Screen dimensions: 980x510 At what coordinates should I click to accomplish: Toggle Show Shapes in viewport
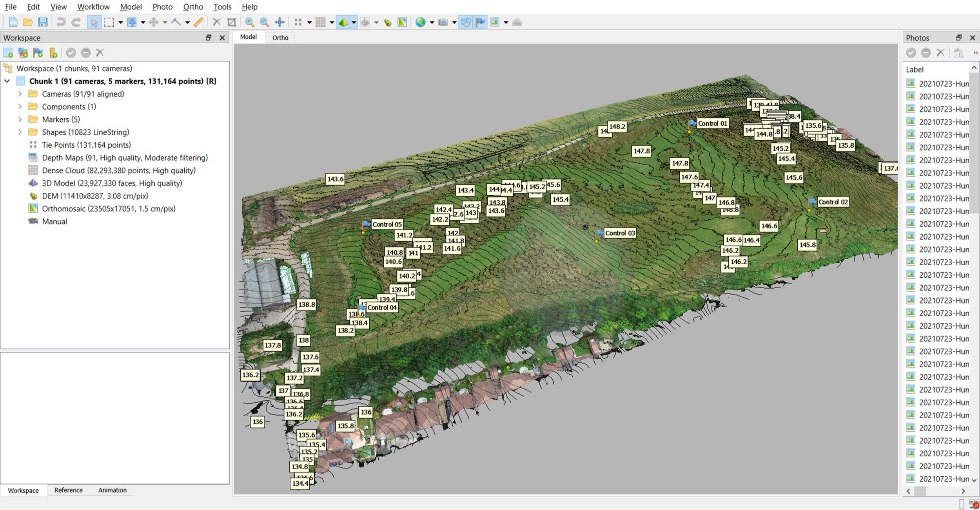(465, 22)
